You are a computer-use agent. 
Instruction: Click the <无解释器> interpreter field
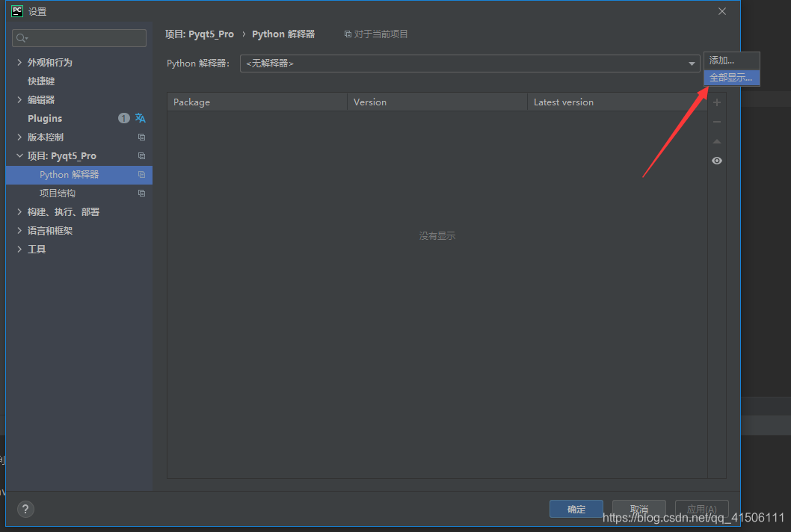470,64
